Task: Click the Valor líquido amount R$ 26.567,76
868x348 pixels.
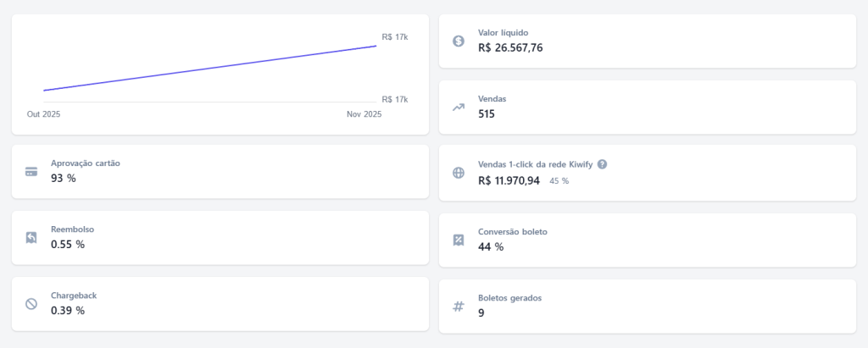Action: click(510, 48)
